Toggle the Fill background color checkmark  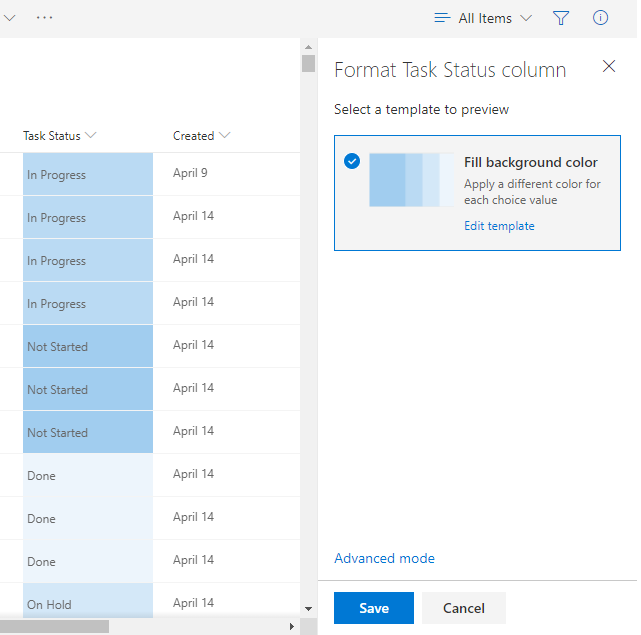click(352, 161)
